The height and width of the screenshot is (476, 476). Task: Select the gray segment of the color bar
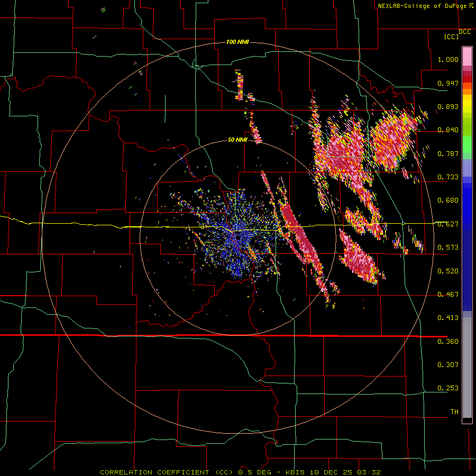point(467,368)
